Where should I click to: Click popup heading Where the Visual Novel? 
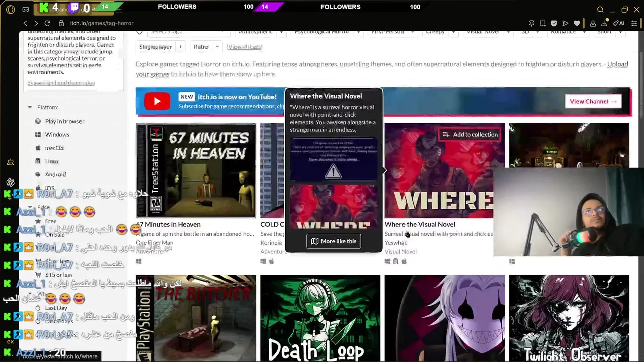pos(326,96)
